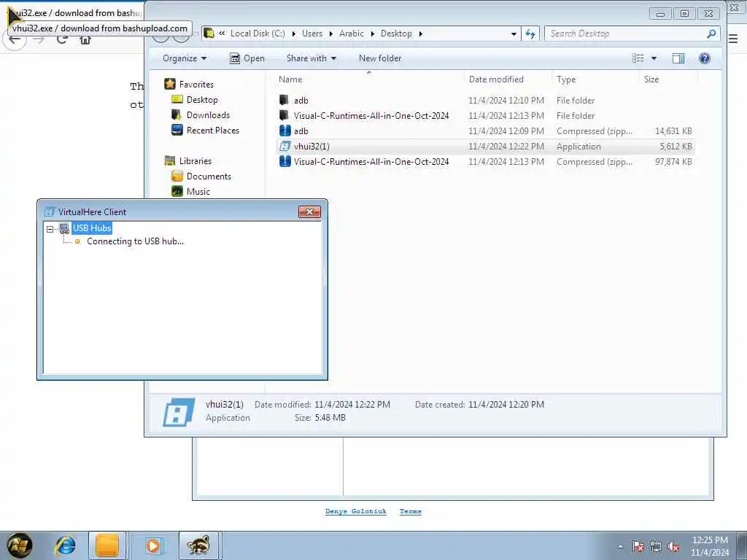747x560 pixels.
Task: Switch to the raccoon browser taskbar icon
Action: [x=198, y=545]
